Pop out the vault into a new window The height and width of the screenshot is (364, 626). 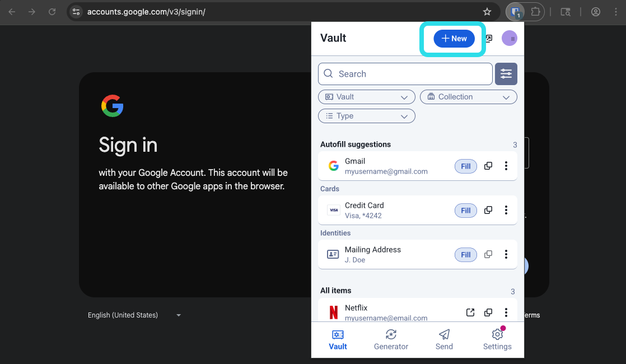tap(488, 38)
